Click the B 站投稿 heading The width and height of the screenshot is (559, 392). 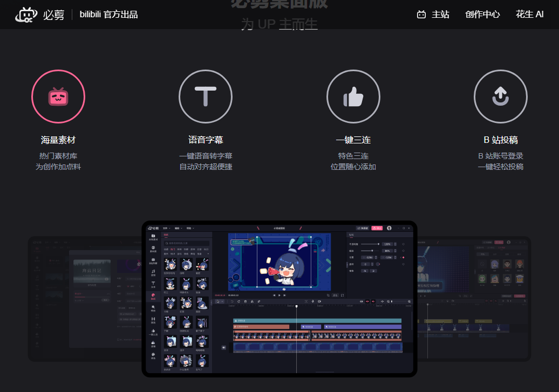501,140
